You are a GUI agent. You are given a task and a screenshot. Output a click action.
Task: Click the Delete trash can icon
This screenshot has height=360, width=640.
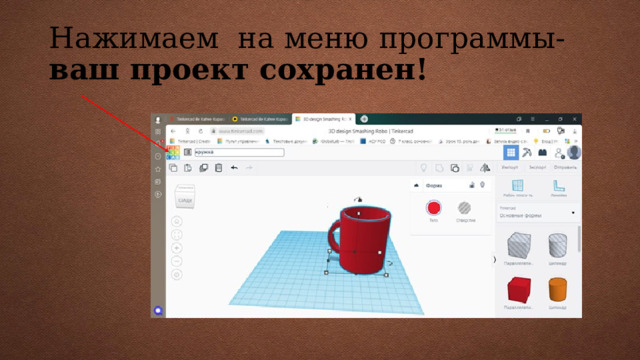tap(218, 168)
